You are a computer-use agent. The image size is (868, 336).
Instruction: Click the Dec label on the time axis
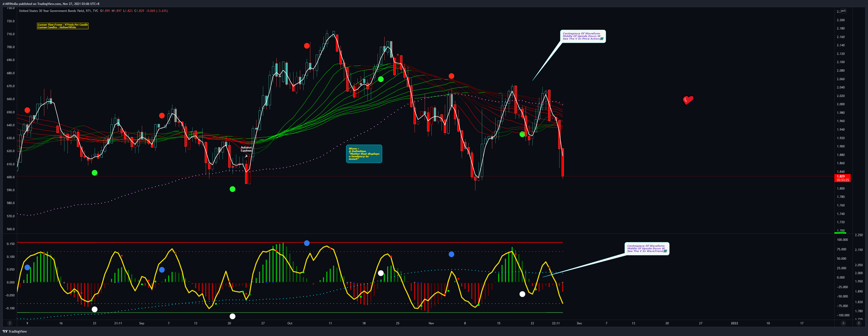579,323
